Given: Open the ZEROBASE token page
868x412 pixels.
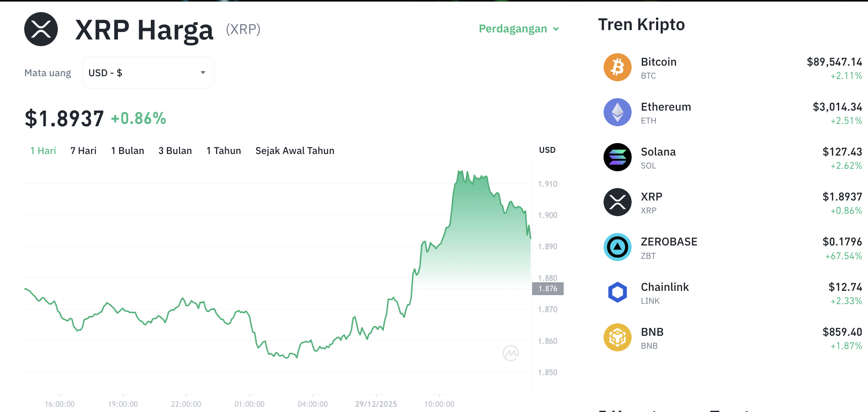Looking at the screenshot, I should pyautogui.click(x=668, y=241).
